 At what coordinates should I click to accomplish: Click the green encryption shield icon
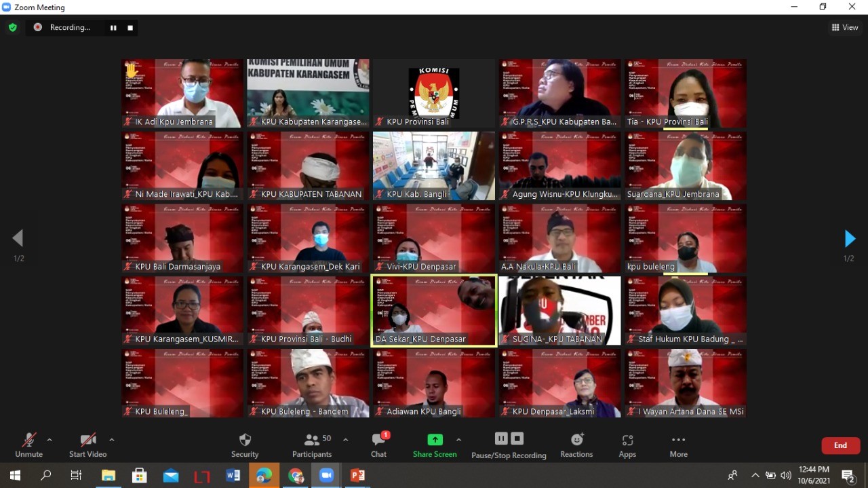click(x=12, y=28)
